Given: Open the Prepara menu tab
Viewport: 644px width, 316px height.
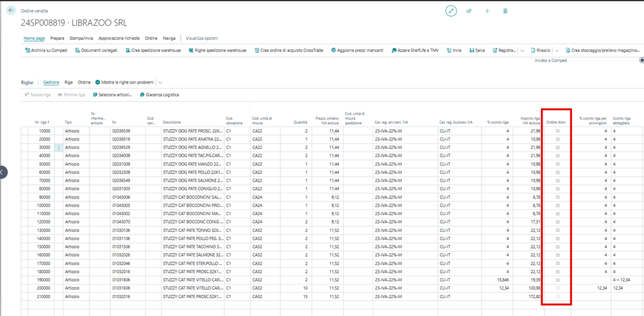Looking at the screenshot, I should click(x=57, y=38).
